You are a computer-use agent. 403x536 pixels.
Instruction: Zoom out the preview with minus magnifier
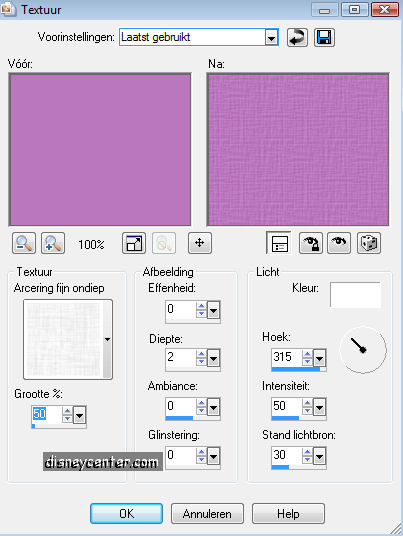pyautogui.click(x=24, y=243)
